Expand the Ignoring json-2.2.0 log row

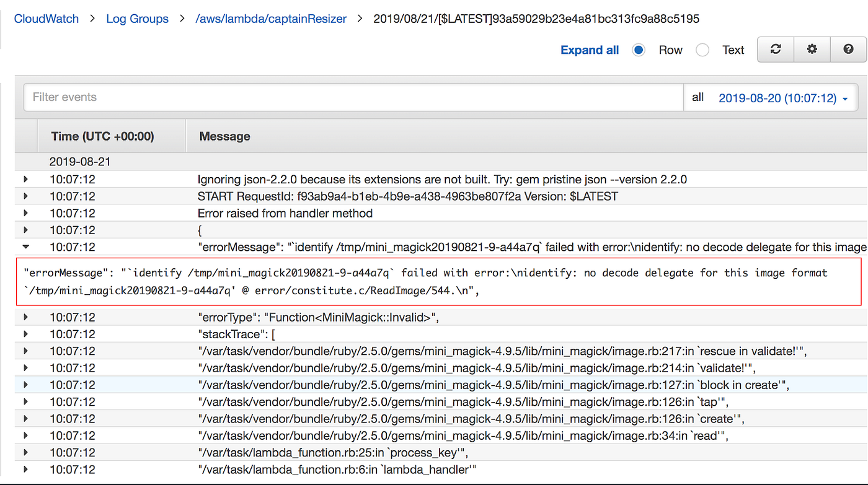point(25,179)
